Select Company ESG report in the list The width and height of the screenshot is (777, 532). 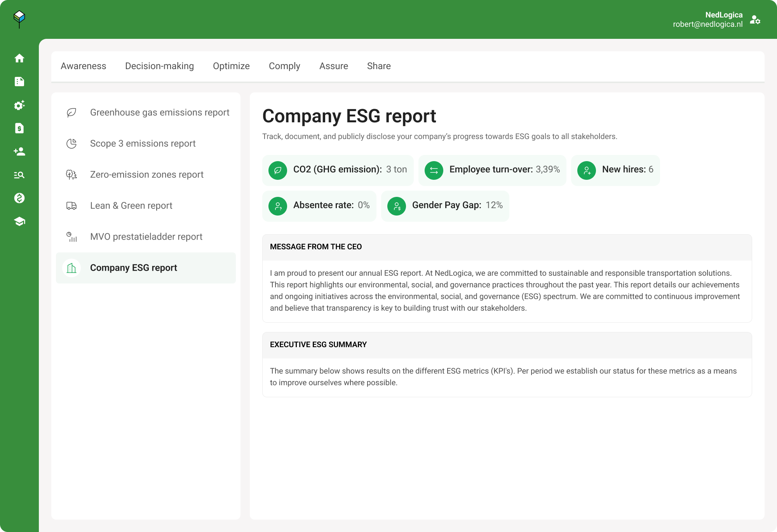click(x=146, y=268)
